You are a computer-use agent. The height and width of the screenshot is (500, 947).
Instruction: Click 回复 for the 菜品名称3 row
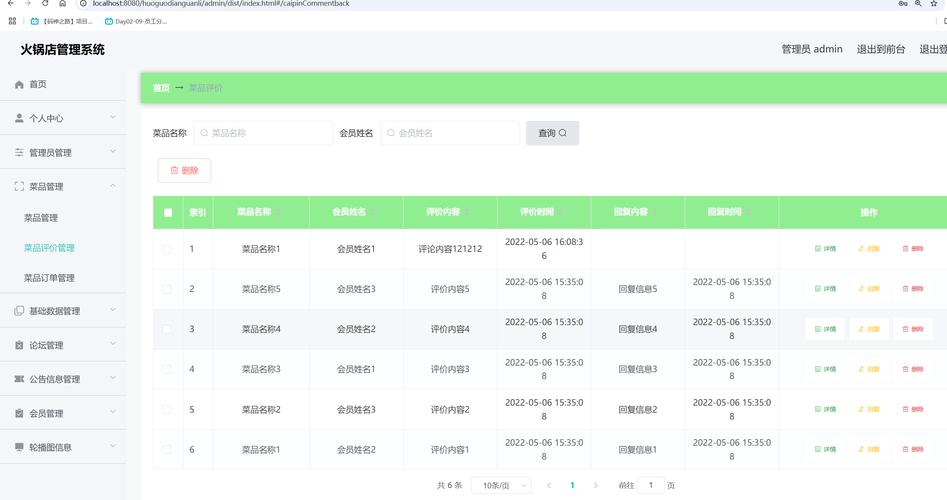pos(869,369)
